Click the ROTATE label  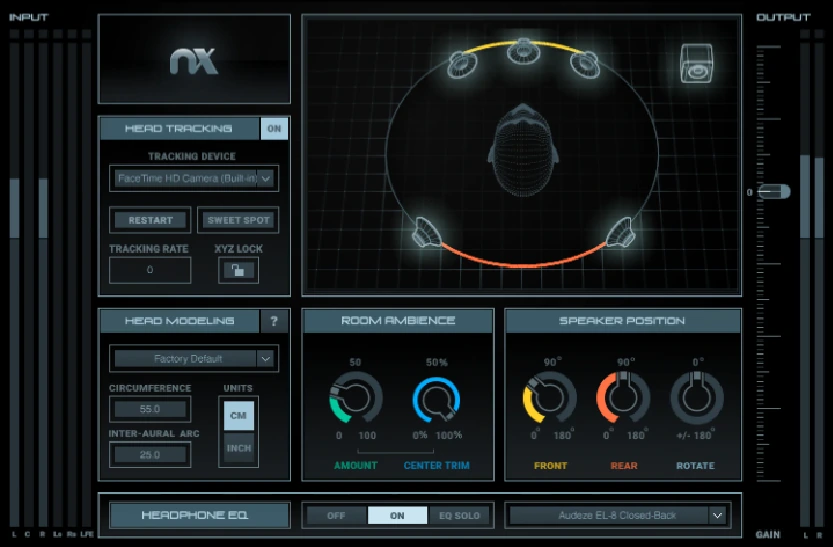(x=695, y=466)
